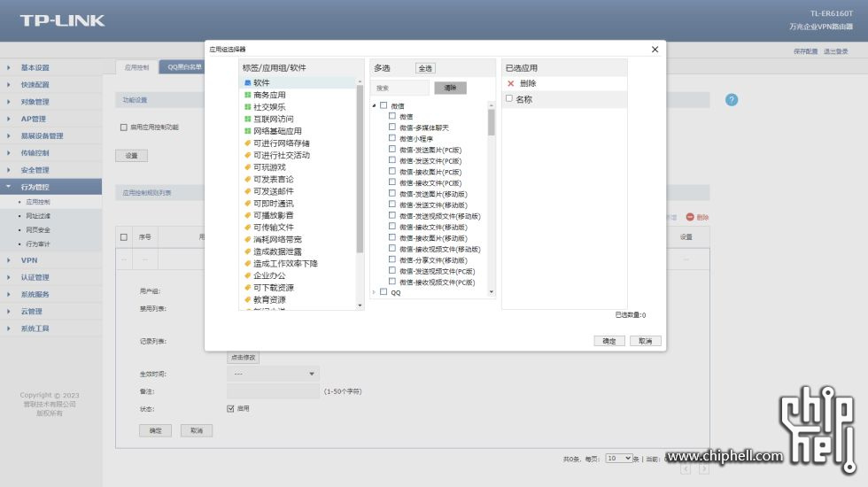Click the 网络基础应用 group icon
The image size is (868, 487).
247,131
